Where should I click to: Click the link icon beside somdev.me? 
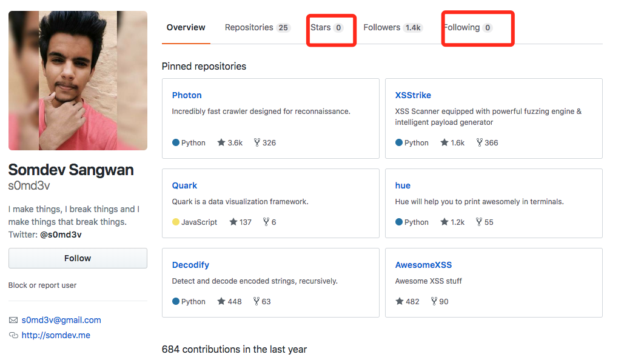click(13, 335)
